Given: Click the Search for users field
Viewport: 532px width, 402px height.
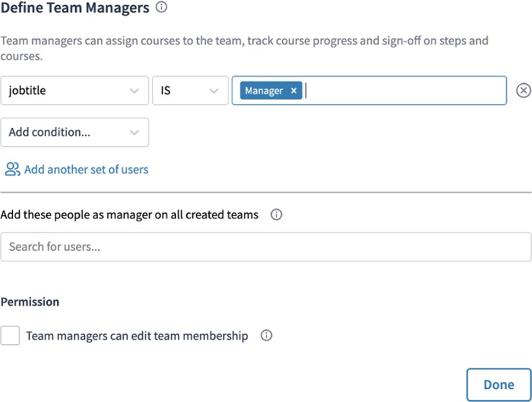Looking at the screenshot, I should click(265, 247).
